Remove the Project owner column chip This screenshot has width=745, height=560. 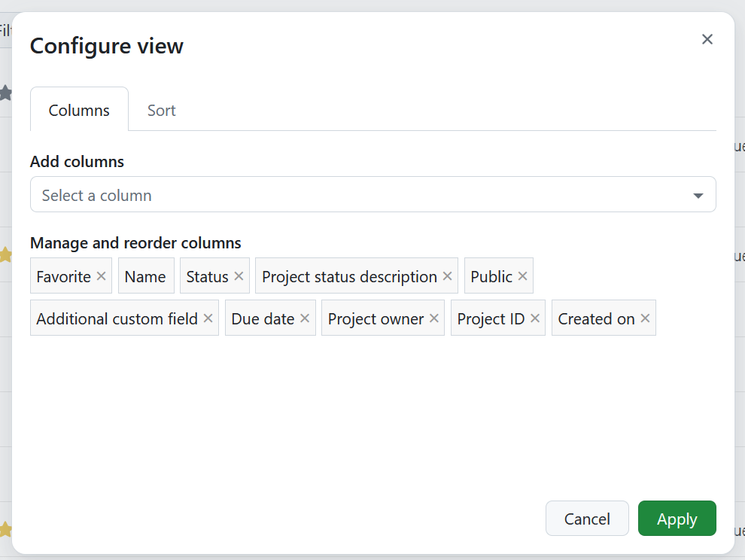(434, 318)
